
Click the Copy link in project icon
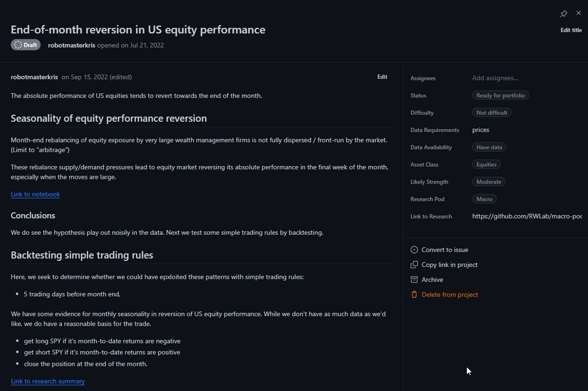(414, 265)
